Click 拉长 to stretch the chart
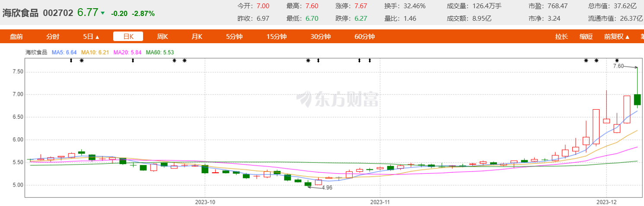The height and width of the screenshot is (206, 644). click(x=561, y=37)
